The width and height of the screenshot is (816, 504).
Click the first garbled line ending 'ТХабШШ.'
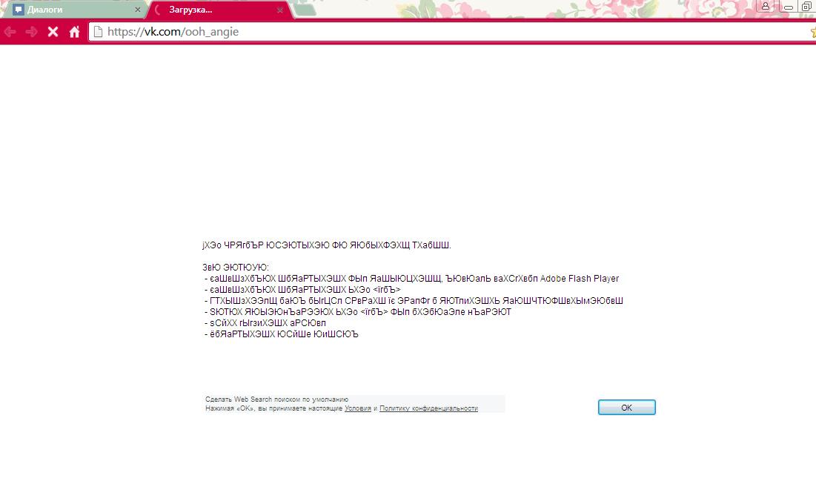326,245
